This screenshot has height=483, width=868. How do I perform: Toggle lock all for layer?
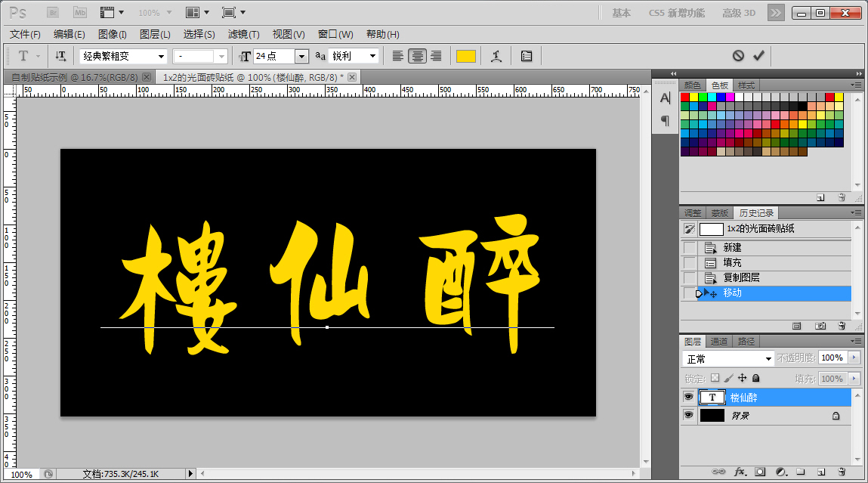pos(756,378)
